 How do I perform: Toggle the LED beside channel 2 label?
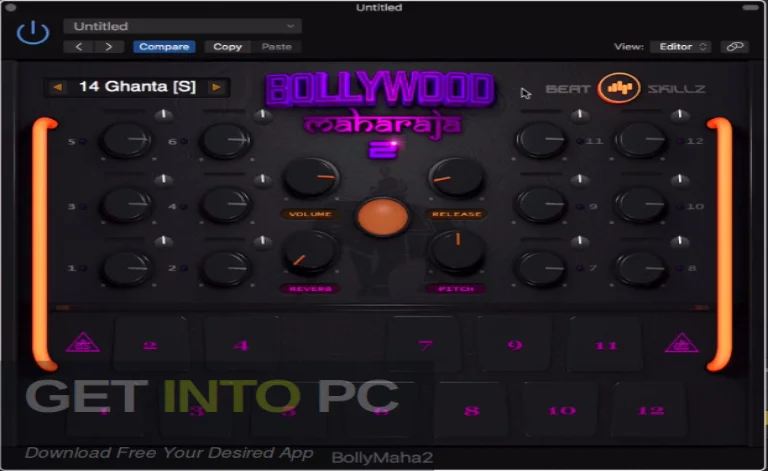coord(183,268)
